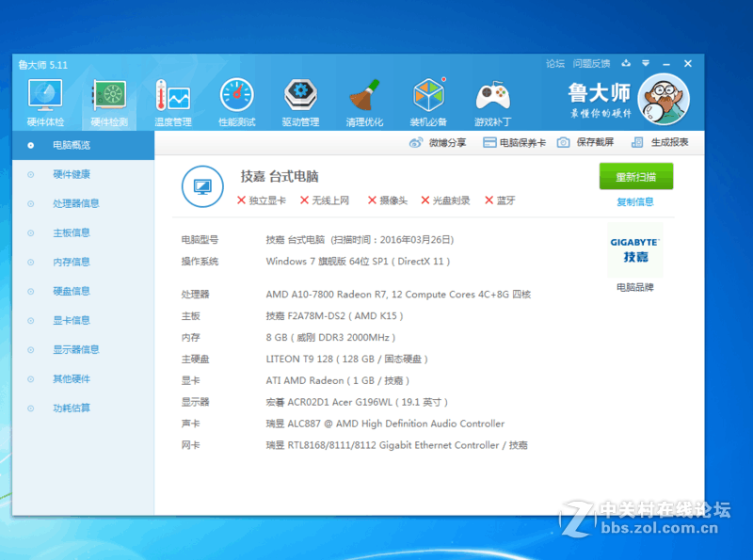Screen dimensions: 753x560
Task: Click the 8 GB DDR3 2000MHz memory value
Action: click(330, 338)
